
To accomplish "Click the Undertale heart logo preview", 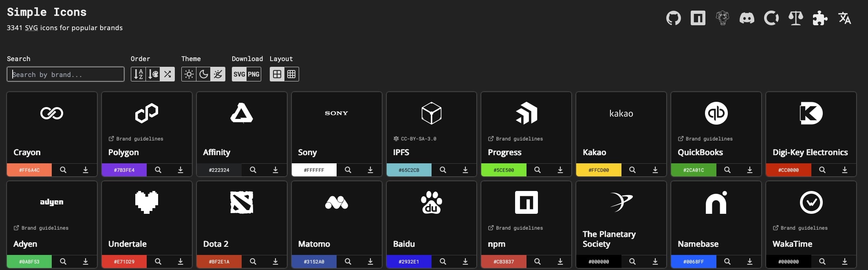I will click(147, 202).
